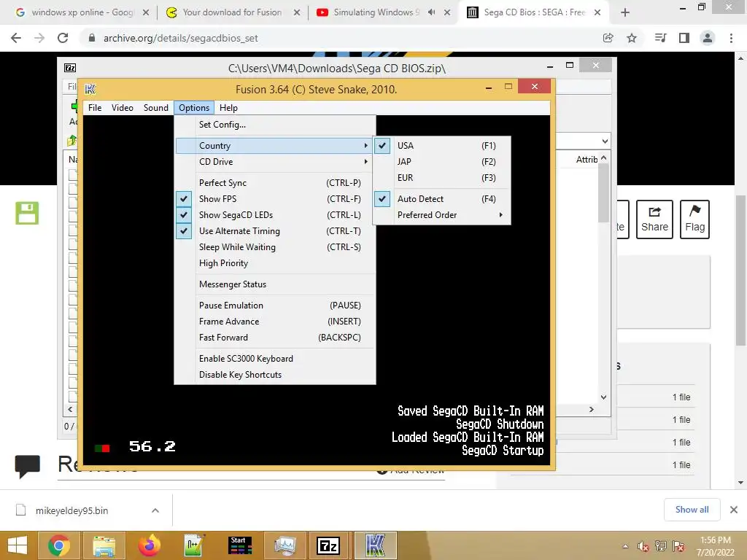Choose Set Config... from Options menu
This screenshot has width=747, height=560.
click(x=275, y=124)
